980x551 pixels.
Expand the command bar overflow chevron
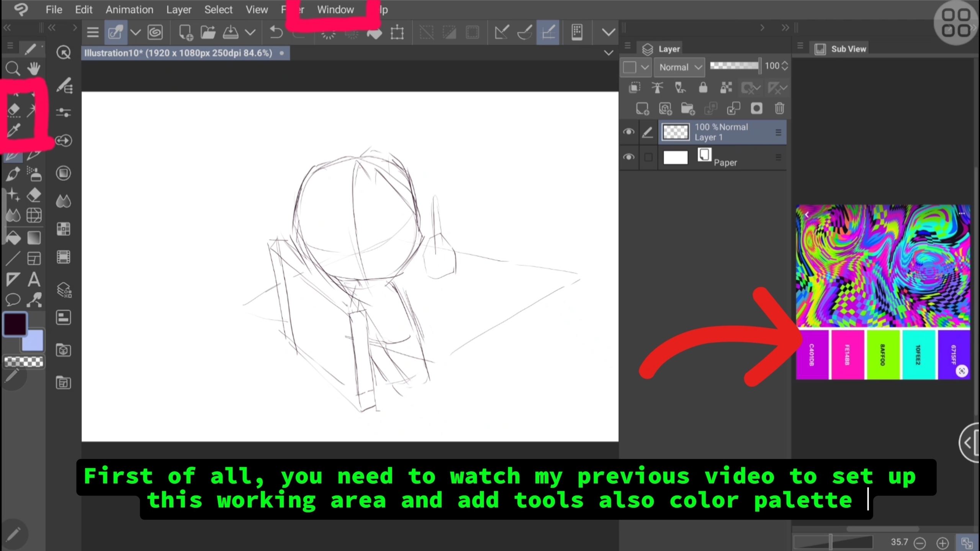tap(608, 33)
